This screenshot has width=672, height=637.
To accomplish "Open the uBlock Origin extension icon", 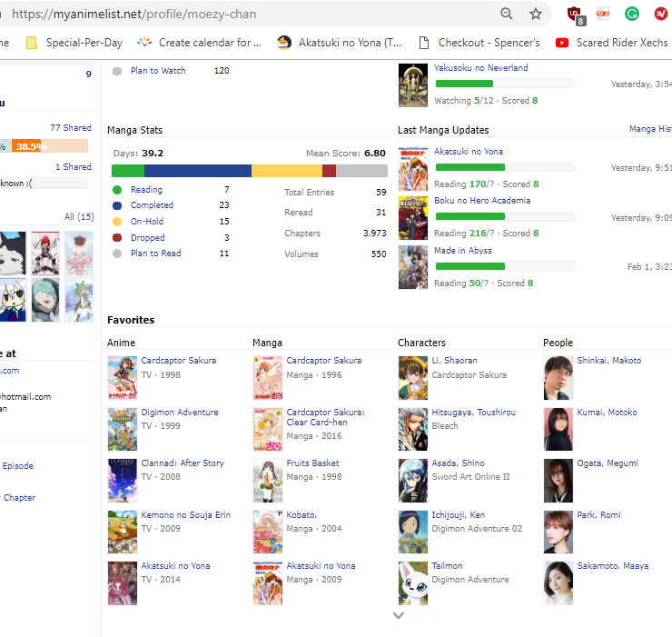I will pyautogui.click(x=576, y=15).
